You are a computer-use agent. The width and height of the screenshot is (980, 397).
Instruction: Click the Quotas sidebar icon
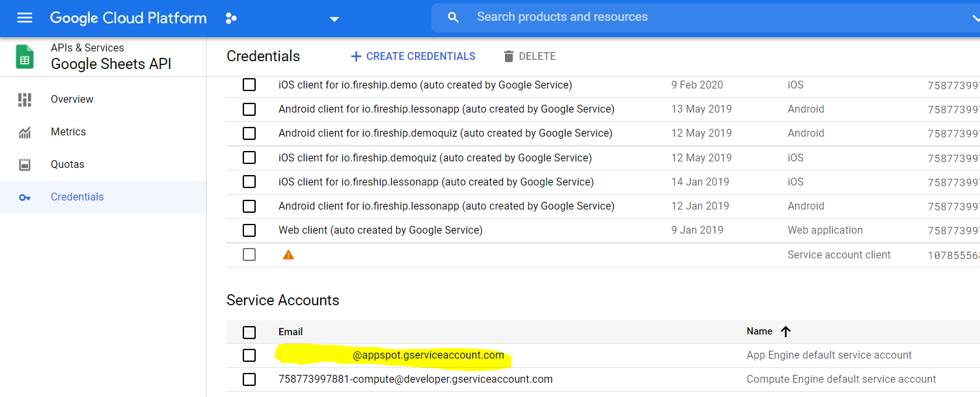coord(25,165)
